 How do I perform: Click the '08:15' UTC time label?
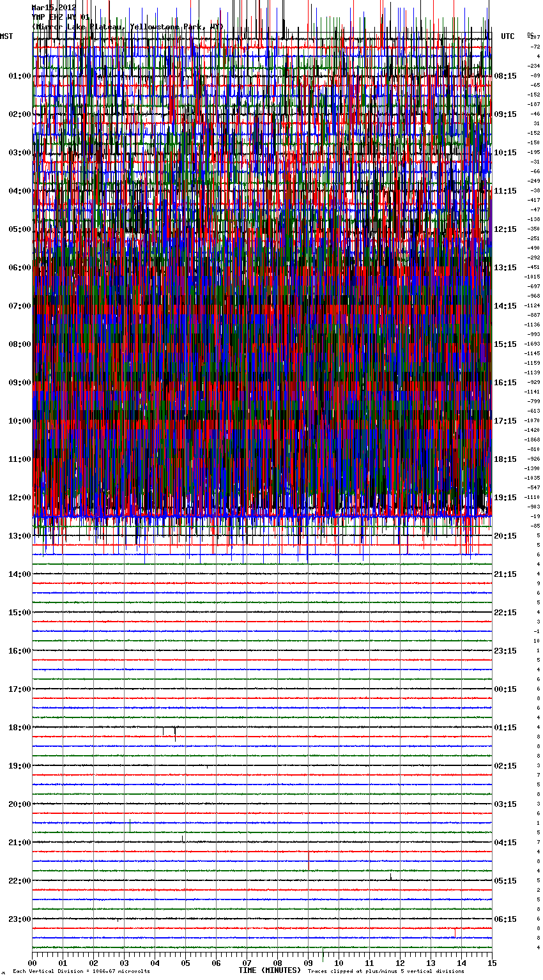(505, 76)
